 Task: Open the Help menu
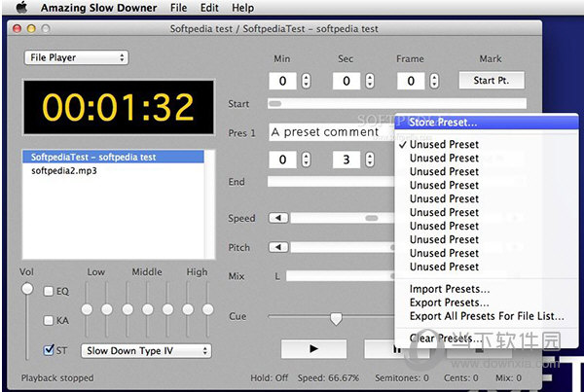click(x=242, y=8)
